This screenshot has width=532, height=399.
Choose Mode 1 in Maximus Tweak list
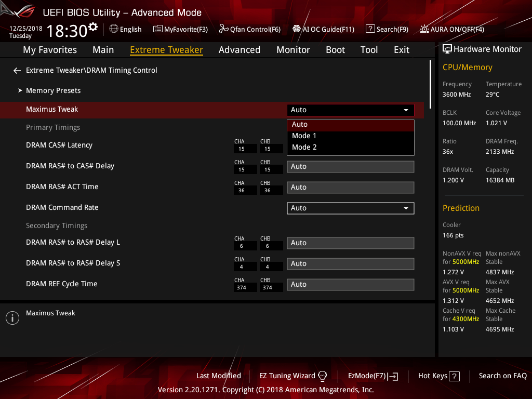pos(351,136)
